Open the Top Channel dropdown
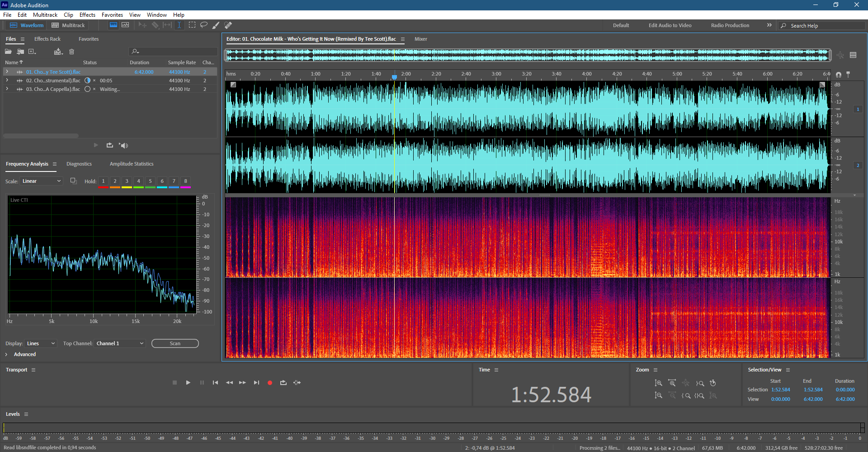Image resolution: width=868 pixels, height=452 pixels. (x=120, y=343)
